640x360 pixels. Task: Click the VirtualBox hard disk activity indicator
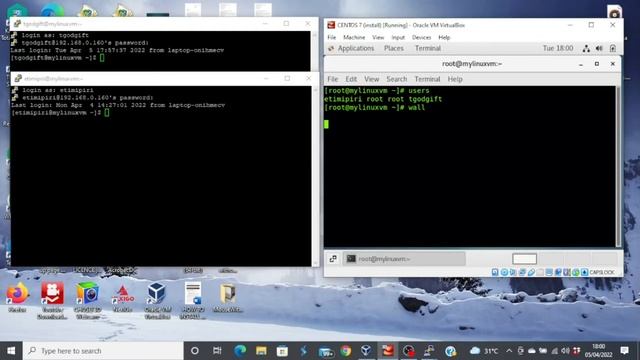495,272
